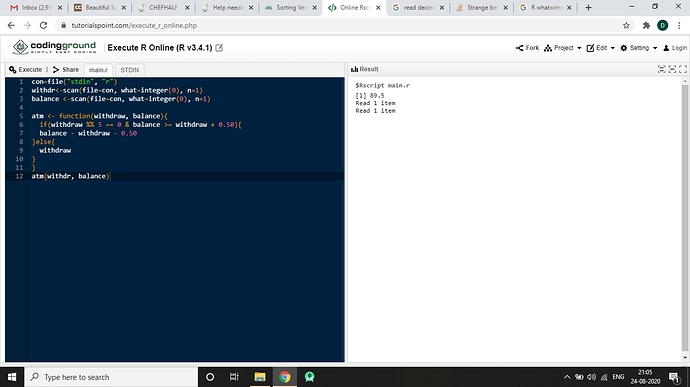Select the main.r tab
This screenshot has width=690, height=387.
pos(98,70)
